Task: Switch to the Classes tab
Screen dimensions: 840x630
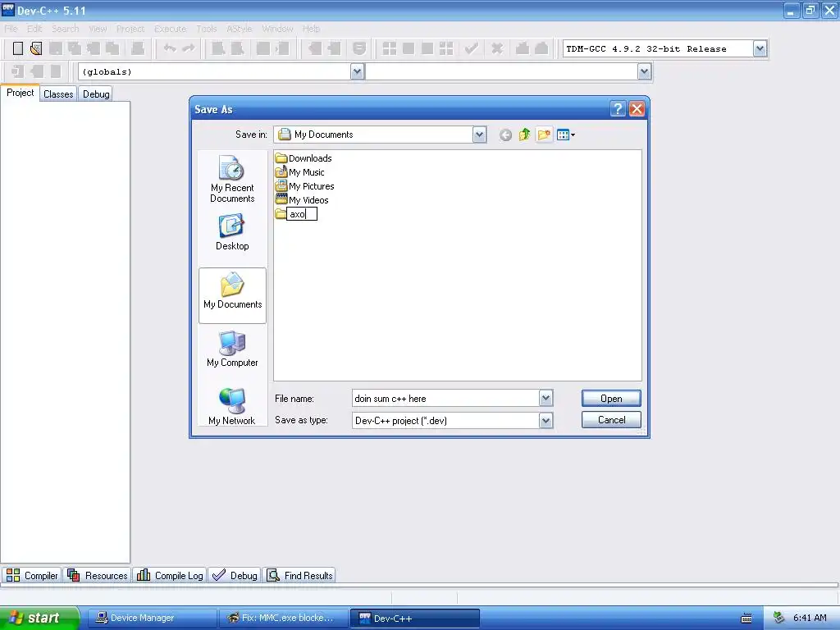Action: coord(58,94)
